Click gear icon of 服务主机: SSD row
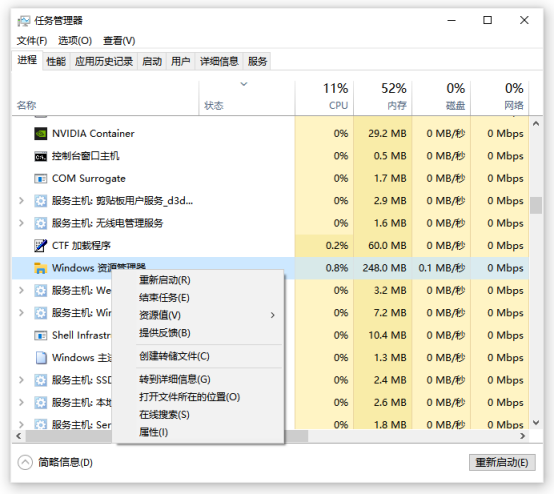Screen dimensions: 554x494 point(41,380)
